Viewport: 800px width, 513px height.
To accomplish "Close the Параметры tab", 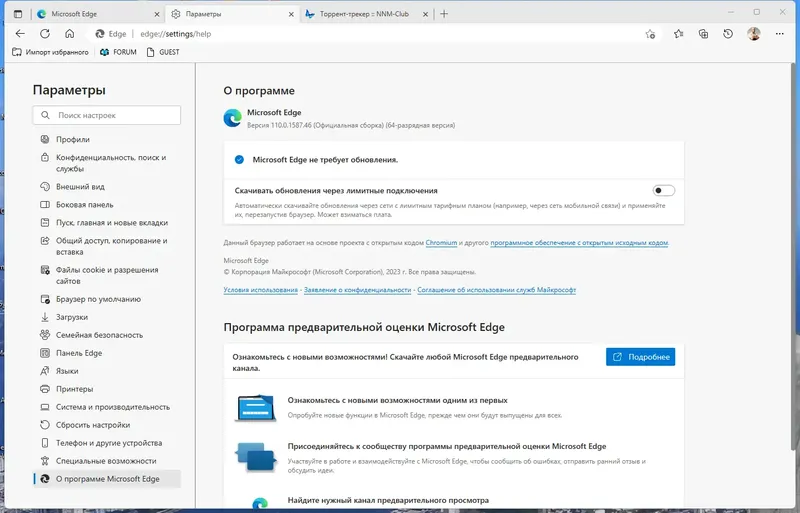I will (x=291, y=14).
